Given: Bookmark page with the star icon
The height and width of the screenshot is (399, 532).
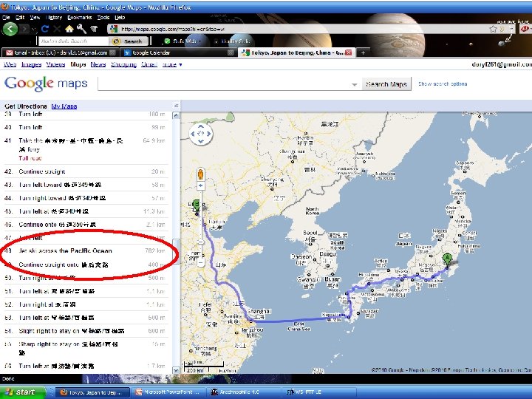Looking at the screenshot, I should pos(493,29).
